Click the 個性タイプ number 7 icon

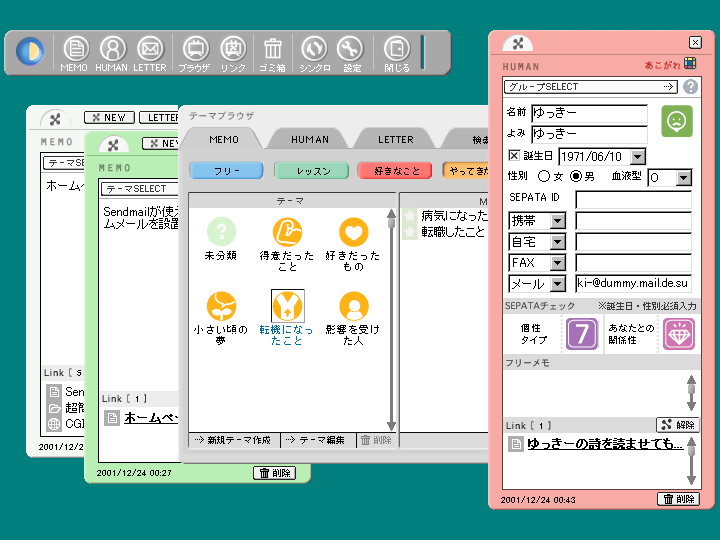coord(582,334)
